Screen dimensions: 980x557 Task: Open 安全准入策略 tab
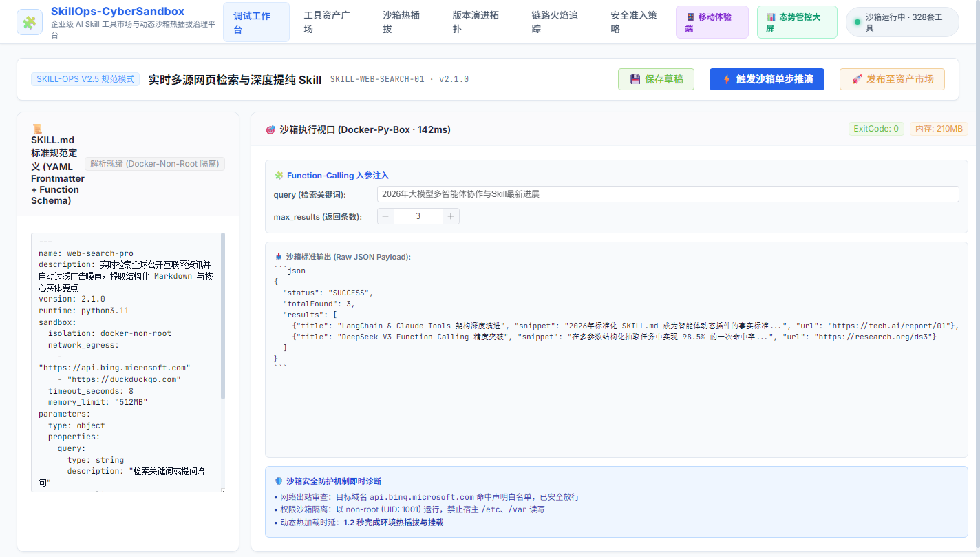[x=635, y=22]
